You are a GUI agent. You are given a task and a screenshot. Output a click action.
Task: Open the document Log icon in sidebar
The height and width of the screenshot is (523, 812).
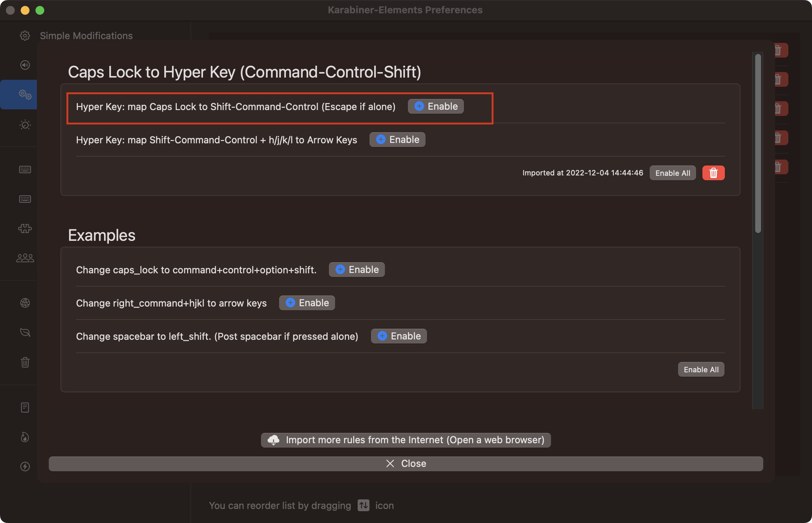click(x=25, y=407)
